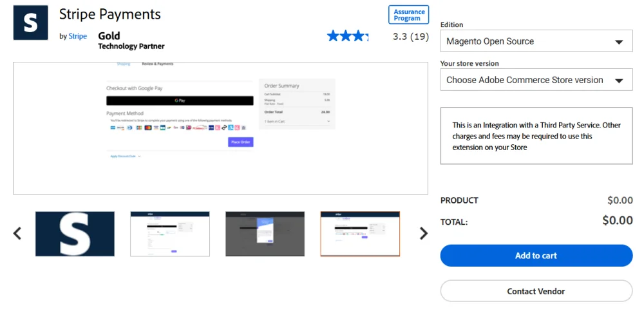The width and height of the screenshot is (644, 322).
Task: Open the Assurance Program badge
Action: coord(409,15)
